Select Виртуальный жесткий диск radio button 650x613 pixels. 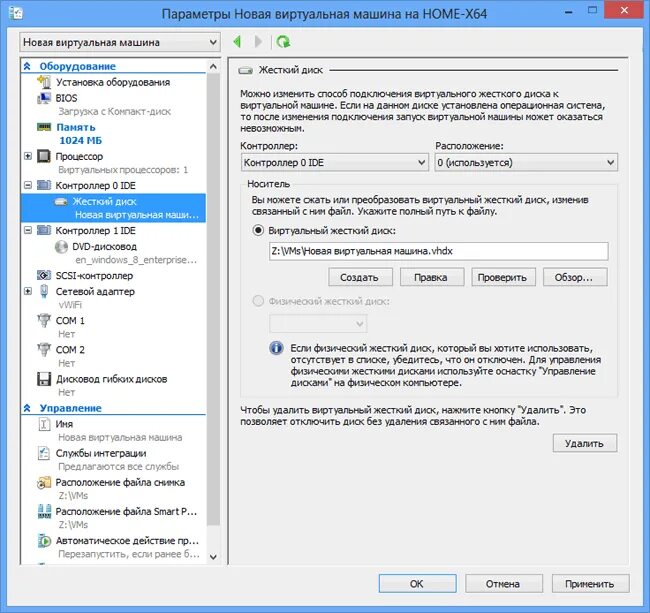point(258,230)
